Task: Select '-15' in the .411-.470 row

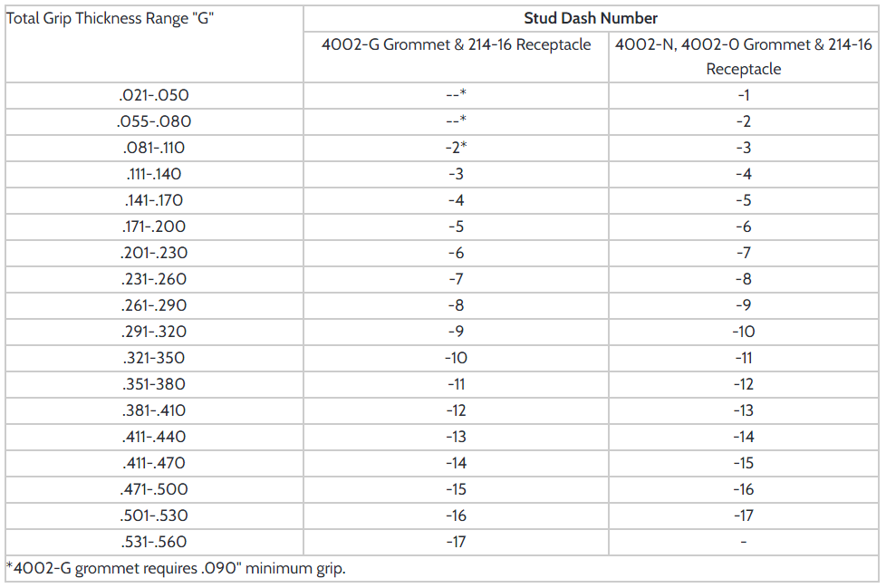Action: (743, 463)
